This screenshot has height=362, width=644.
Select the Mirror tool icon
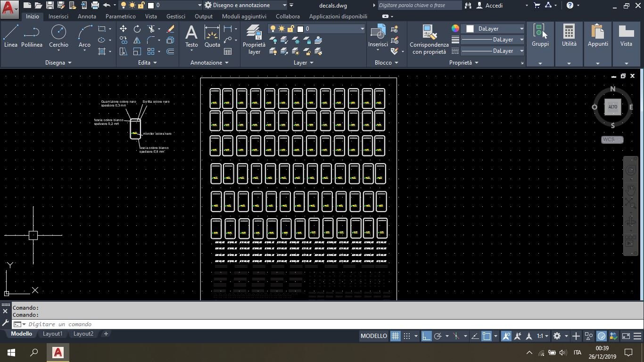[137, 41]
